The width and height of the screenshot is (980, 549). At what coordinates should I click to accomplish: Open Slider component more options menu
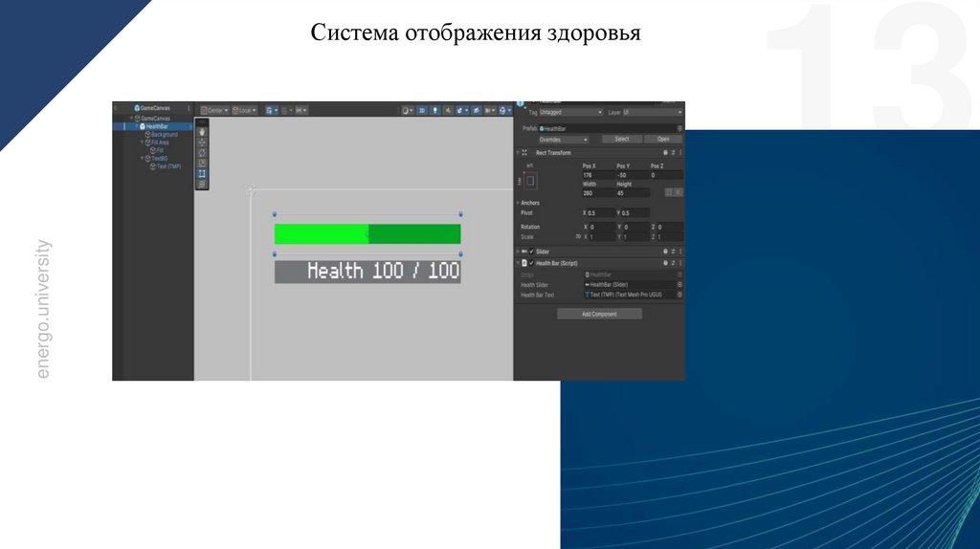point(680,252)
